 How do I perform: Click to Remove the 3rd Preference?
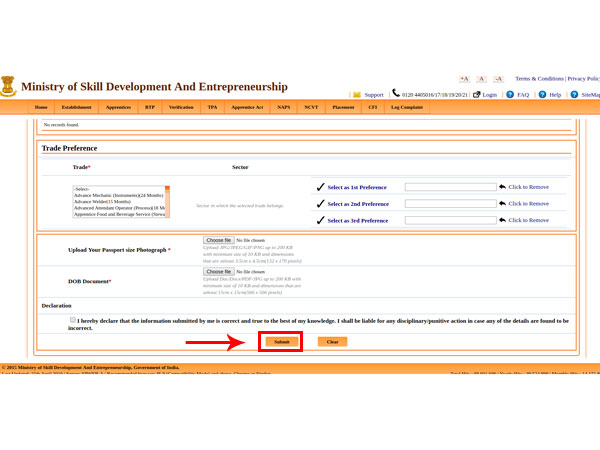(x=528, y=220)
